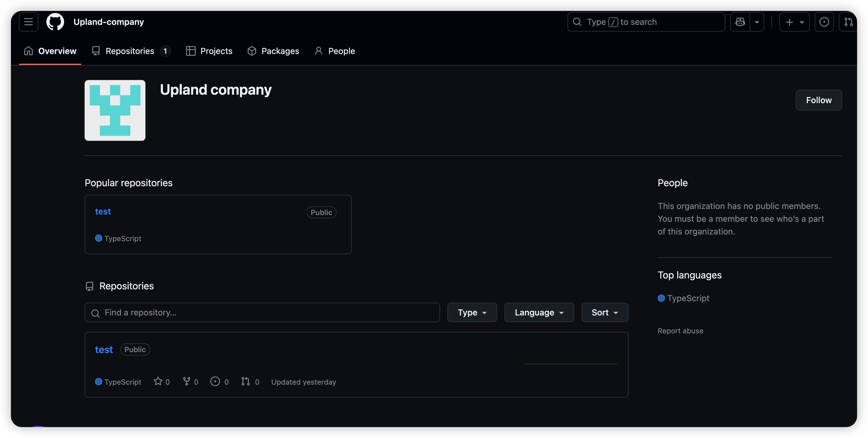Click the search magnifier icon in header

(x=577, y=22)
